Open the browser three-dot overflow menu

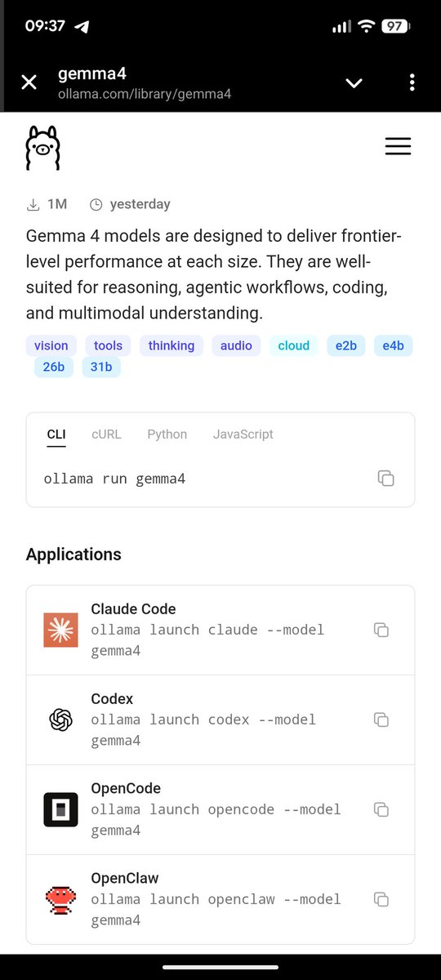pos(412,82)
